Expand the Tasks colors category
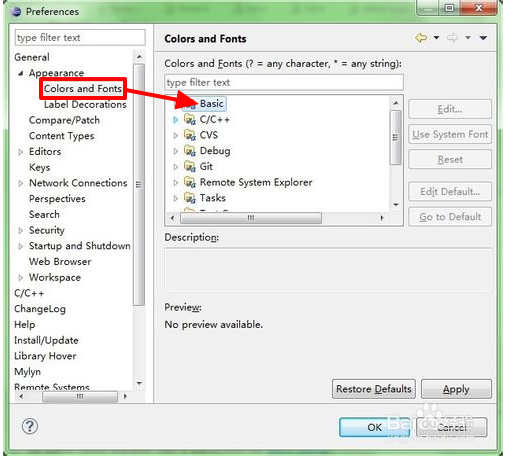 point(175,198)
